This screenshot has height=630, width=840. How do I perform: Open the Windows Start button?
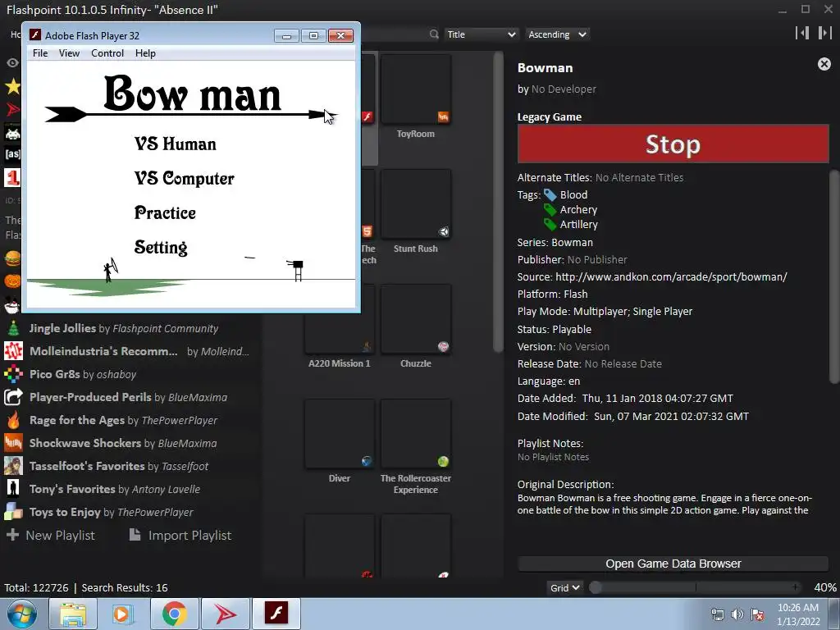point(21,614)
